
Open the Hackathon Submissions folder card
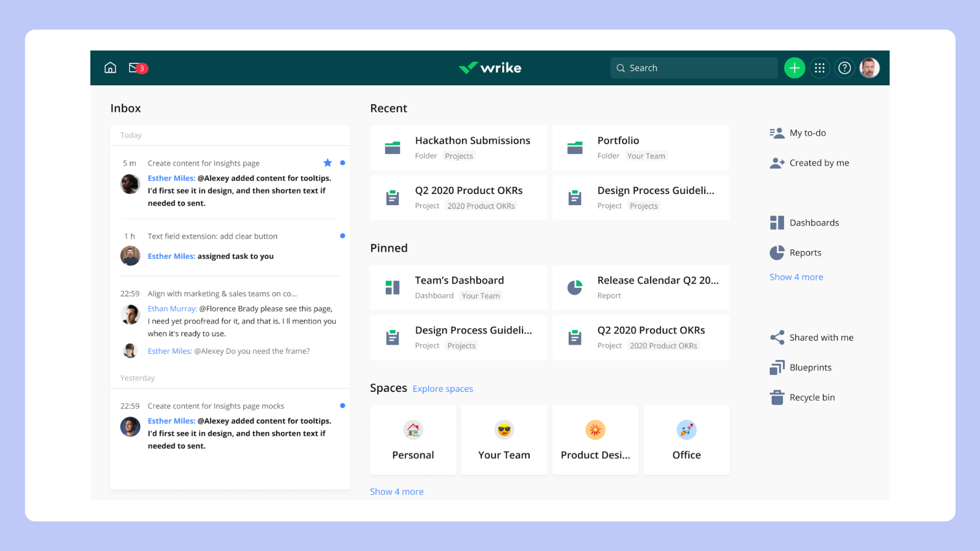coord(458,147)
